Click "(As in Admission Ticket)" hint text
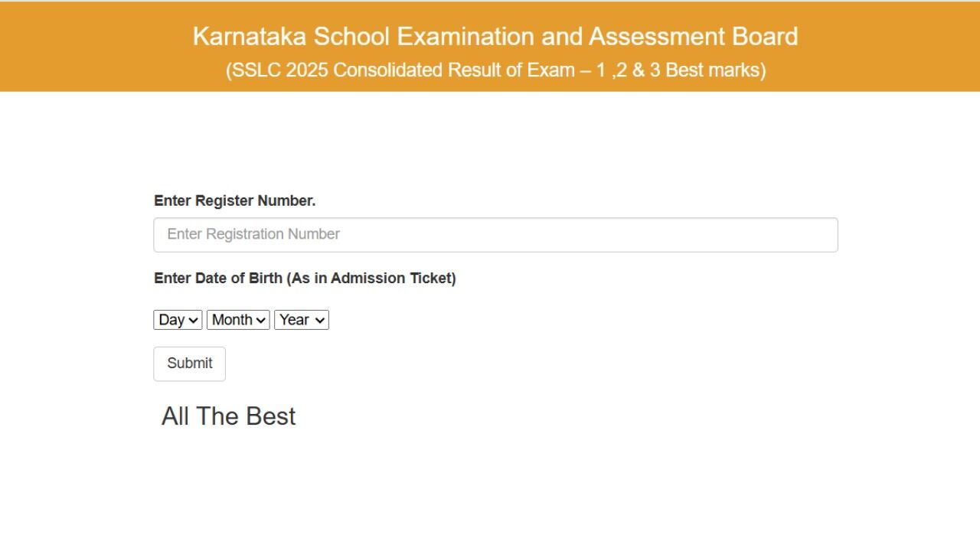The image size is (980, 551). point(371,279)
